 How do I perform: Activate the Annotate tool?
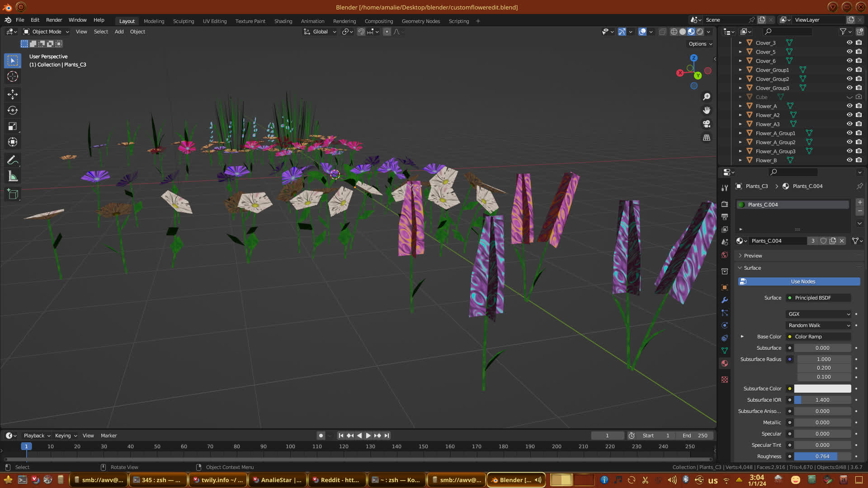tap(13, 160)
